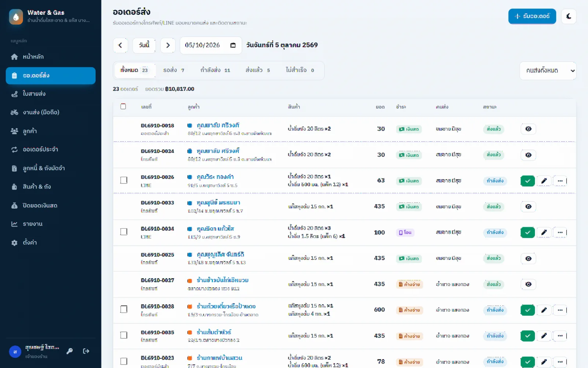588x368 pixels.
Task: Open customer link ร้านข้าวมันไก่เฮียหมวย
Action: 223,280
